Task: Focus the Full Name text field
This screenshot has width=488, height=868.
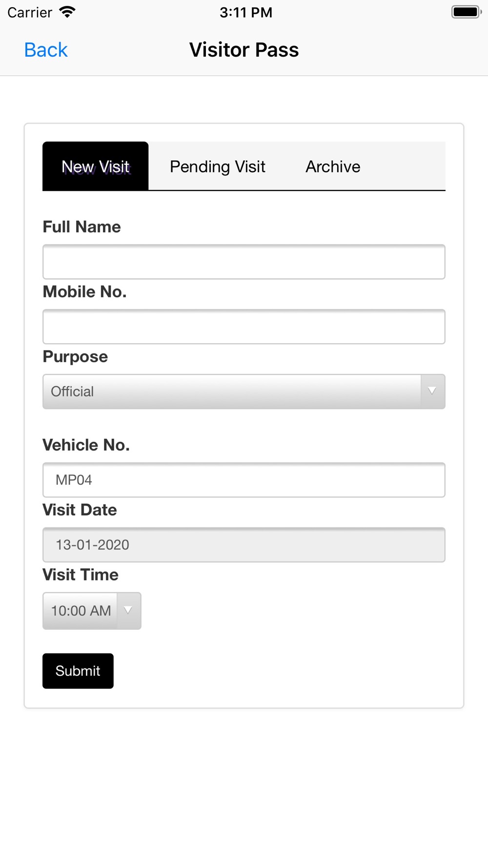Action: [x=244, y=262]
